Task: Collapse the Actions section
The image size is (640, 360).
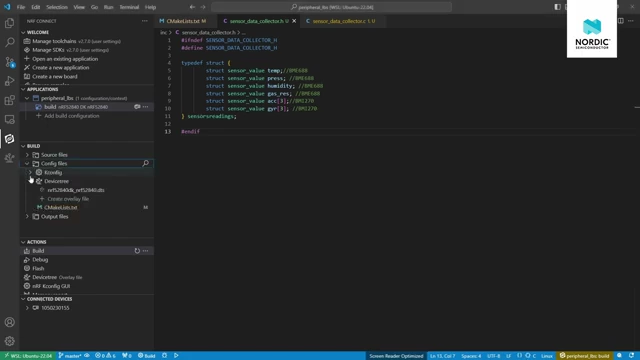Action: point(23,242)
